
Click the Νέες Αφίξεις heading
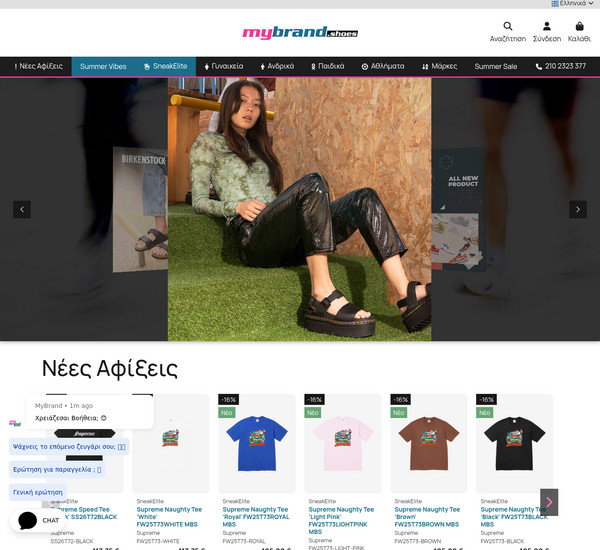(x=110, y=369)
